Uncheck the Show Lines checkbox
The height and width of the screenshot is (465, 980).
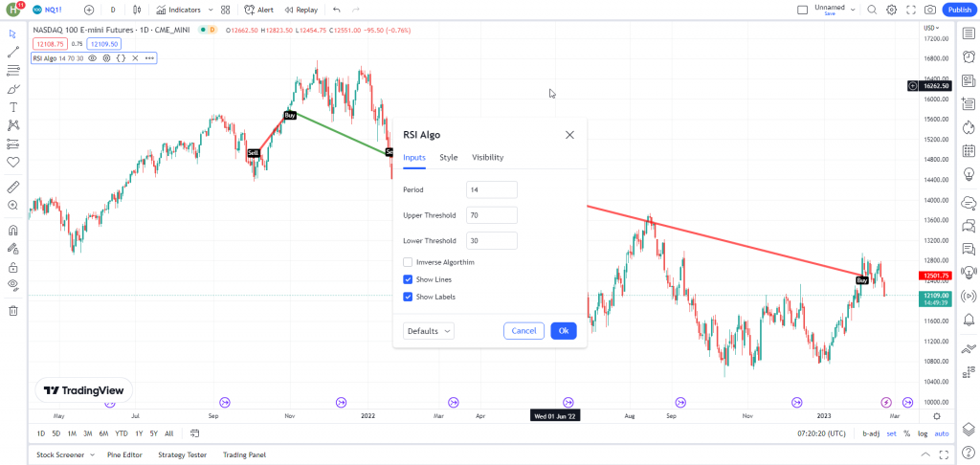click(x=409, y=279)
